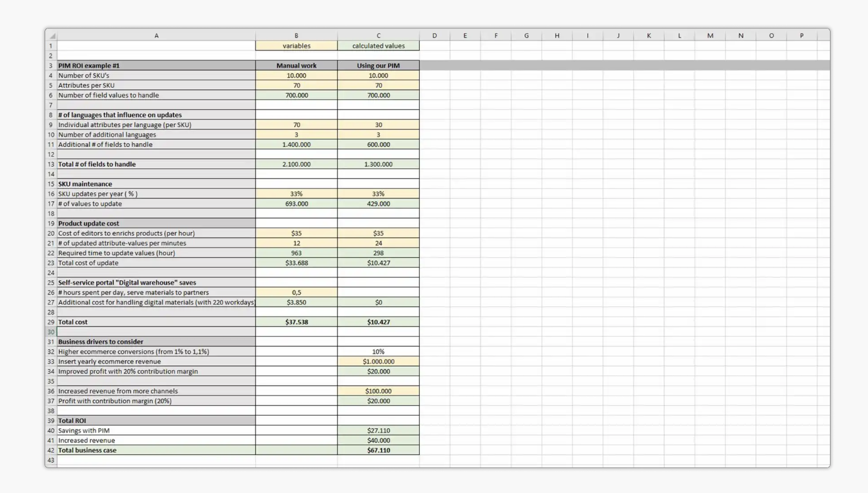
Task: Click the 1.400.000 value cell
Action: click(296, 144)
